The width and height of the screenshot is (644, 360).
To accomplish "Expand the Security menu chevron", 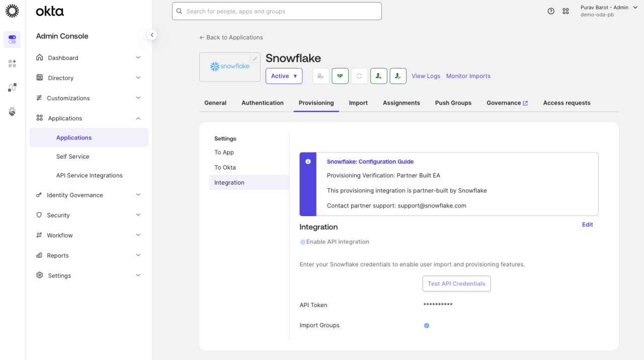I will [138, 215].
